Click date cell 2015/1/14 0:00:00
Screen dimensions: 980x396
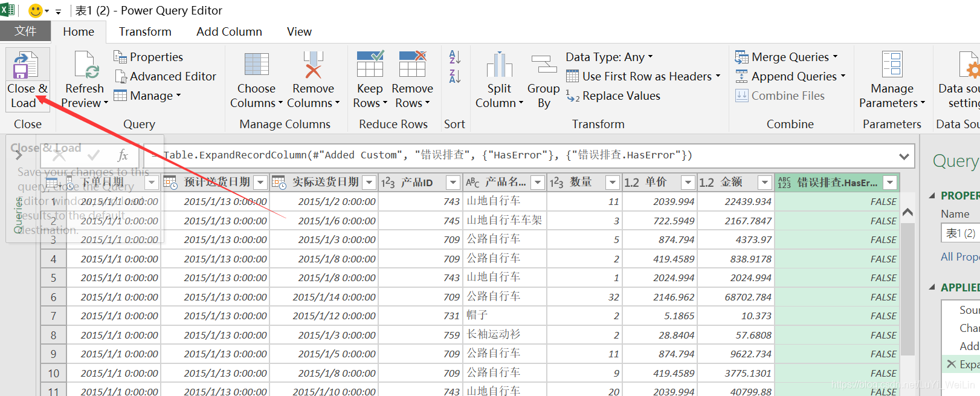click(324, 297)
